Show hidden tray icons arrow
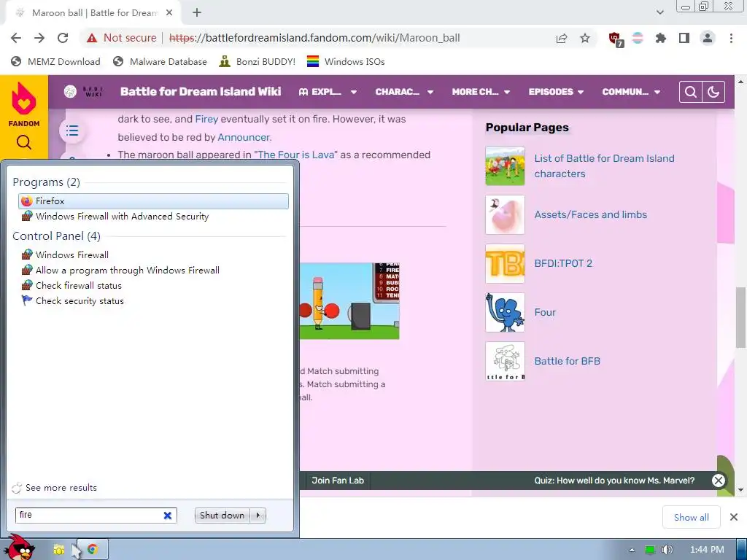 (x=632, y=550)
